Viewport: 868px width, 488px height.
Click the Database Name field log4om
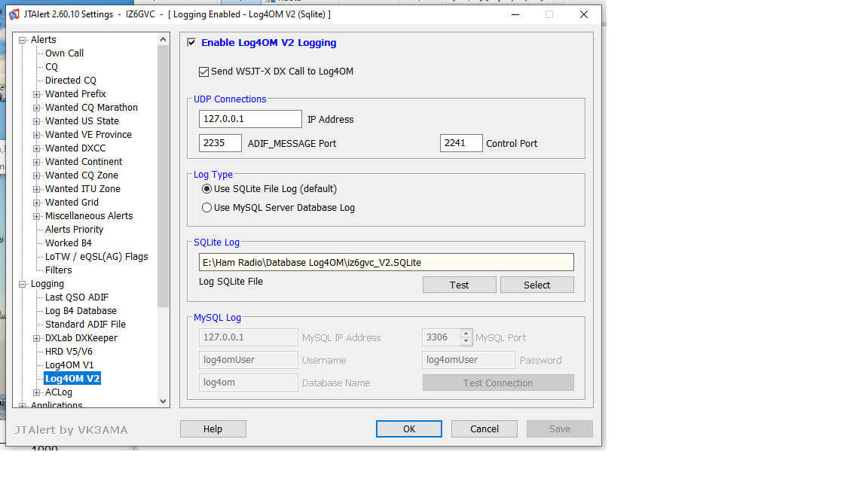[x=249, y=383]
